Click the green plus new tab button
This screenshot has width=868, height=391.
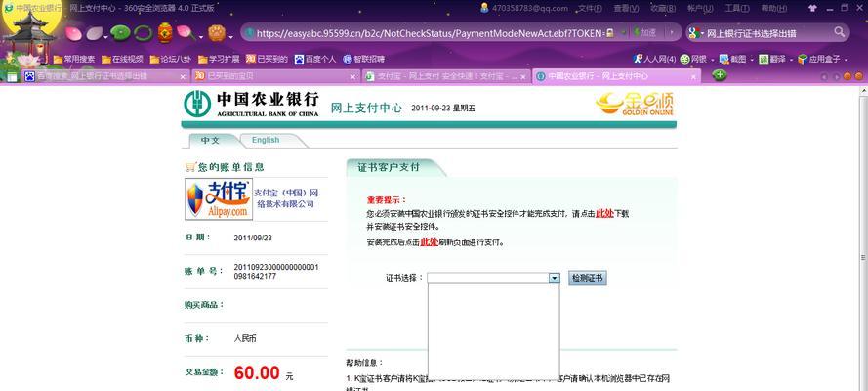point(719,75)
